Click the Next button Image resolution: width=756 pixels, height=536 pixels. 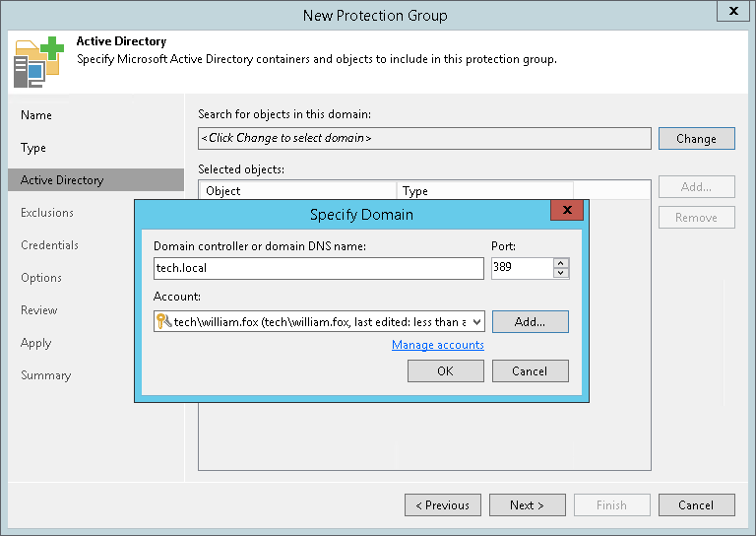pos(528,505)
